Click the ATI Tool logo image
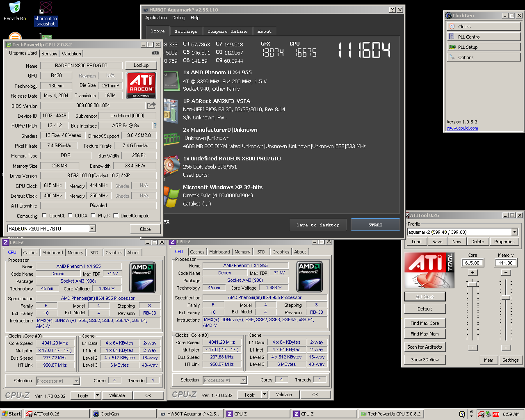The height and width of the screenshot is (420, 525). pos(429,270)
